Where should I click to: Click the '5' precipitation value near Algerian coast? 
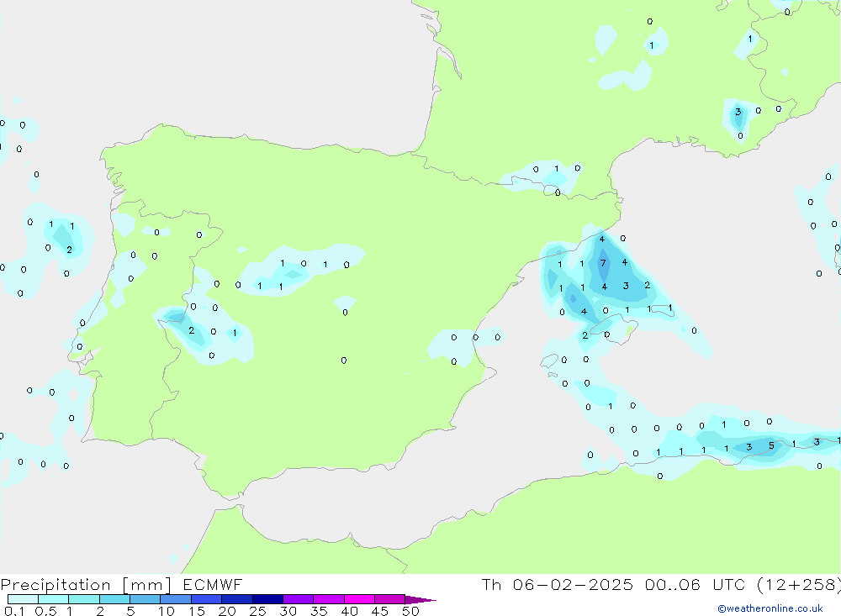tap(771, 445)
